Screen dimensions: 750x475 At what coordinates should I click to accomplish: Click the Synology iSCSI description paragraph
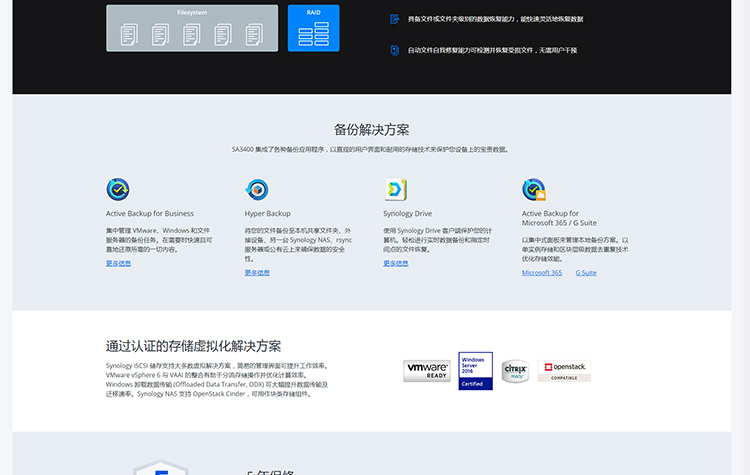[217, 380]
